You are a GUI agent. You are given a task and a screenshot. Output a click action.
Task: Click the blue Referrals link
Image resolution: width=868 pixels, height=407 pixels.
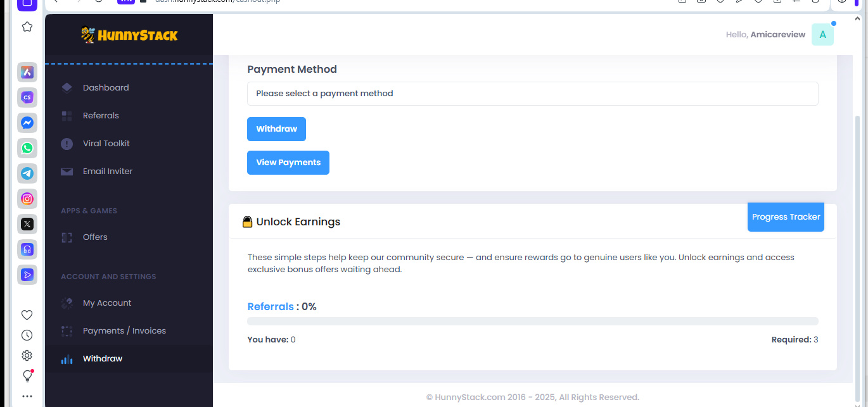click(x=271, y=306)
